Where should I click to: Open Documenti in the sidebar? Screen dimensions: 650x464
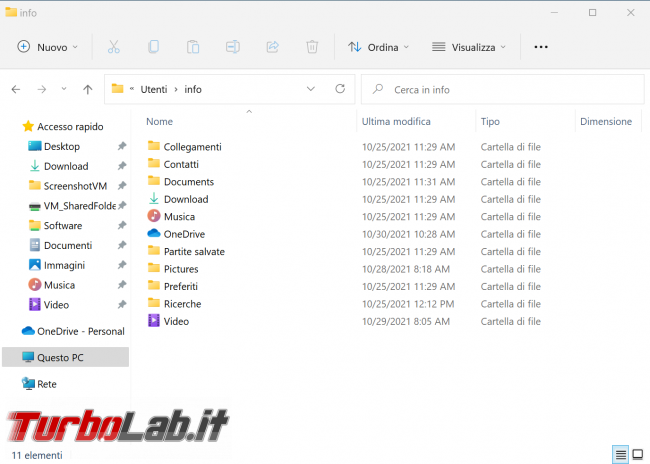click(x=68, y=245)
